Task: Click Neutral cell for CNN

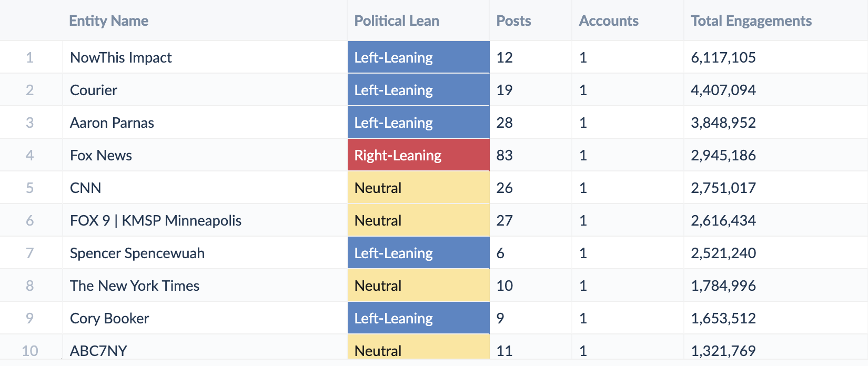Action: (419, 188)
